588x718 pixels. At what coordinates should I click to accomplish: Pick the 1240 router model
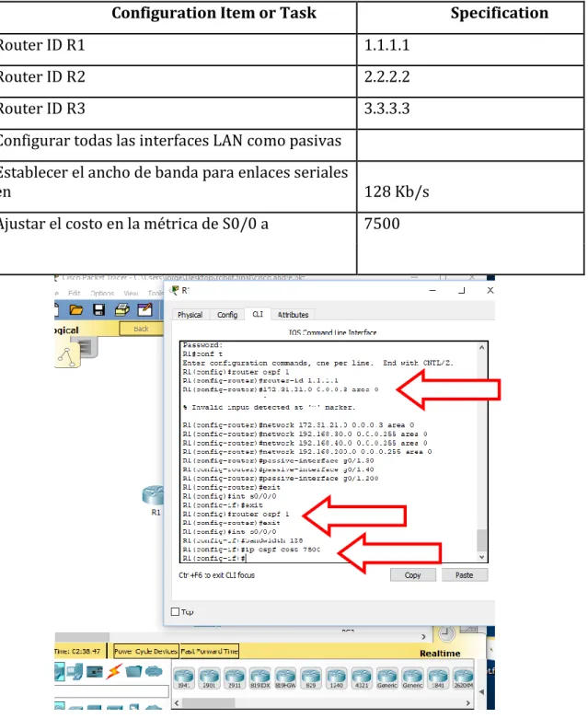tap(336, 678)
